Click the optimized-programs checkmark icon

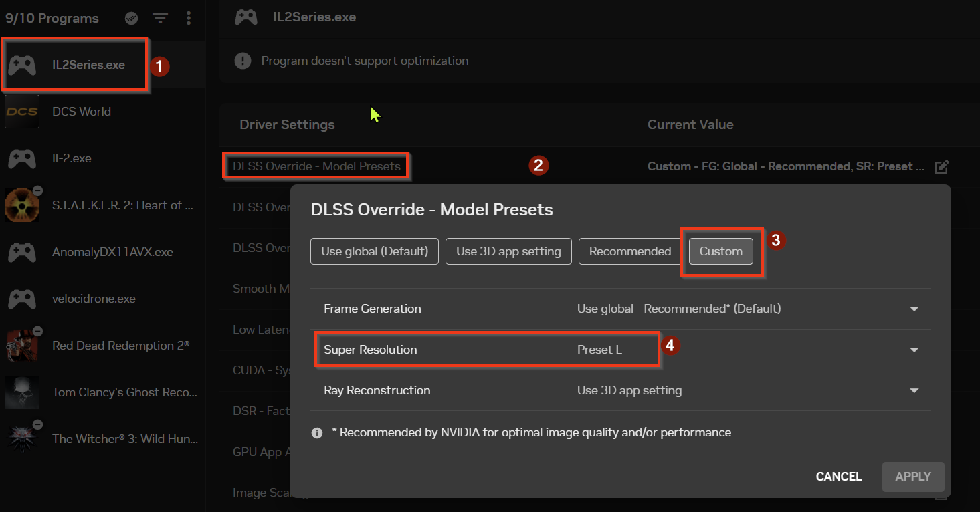point(131,18)
